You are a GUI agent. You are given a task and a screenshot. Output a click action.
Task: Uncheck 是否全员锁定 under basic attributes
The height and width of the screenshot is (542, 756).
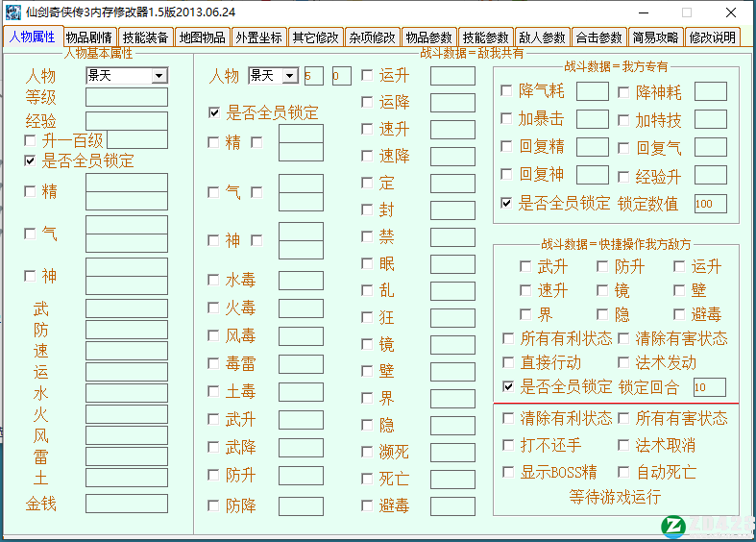(30, 160)
